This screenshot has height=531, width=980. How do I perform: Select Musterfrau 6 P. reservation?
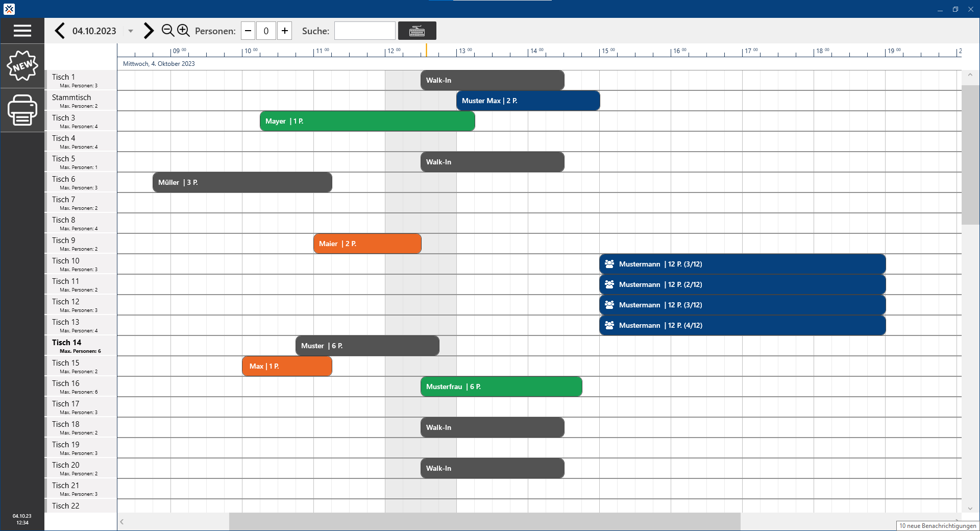click(x=501, y=387)
